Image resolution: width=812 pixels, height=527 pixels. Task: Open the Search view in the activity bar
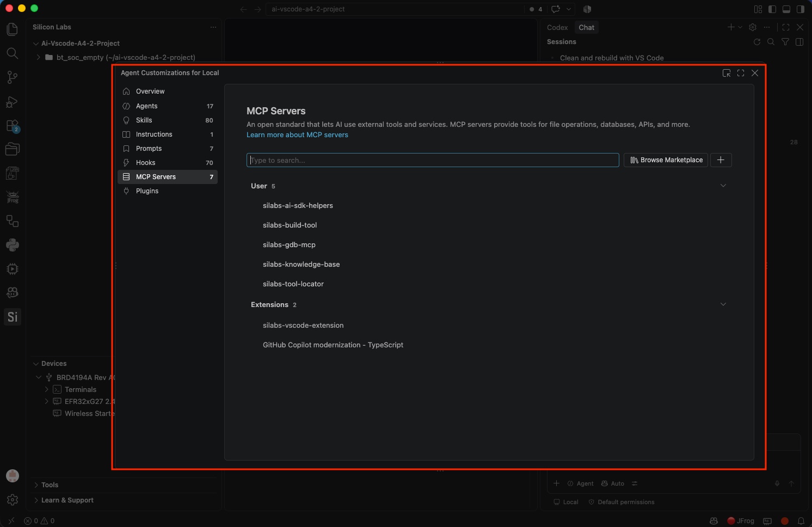[12, 53]
